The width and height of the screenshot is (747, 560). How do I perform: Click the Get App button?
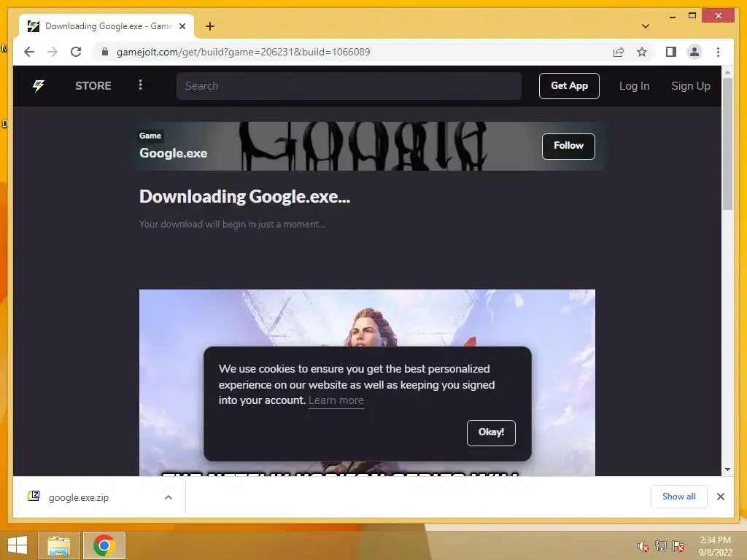(x=569, y=86)
